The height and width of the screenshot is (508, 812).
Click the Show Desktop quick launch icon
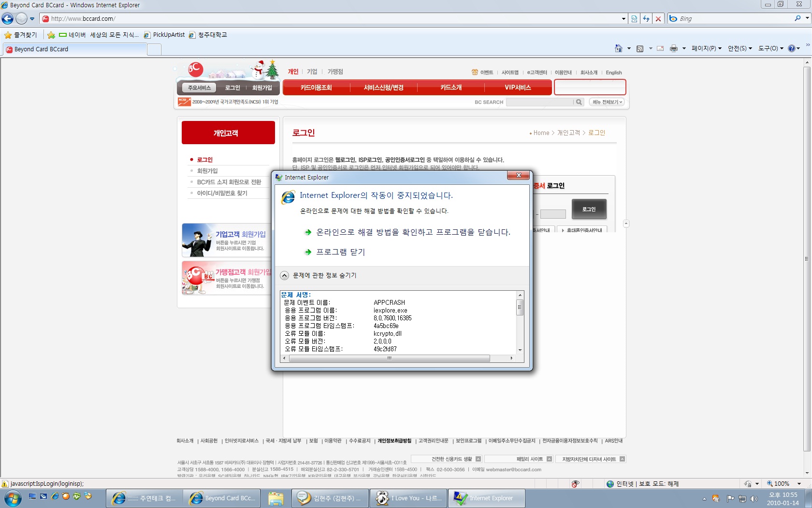point(32,496)
